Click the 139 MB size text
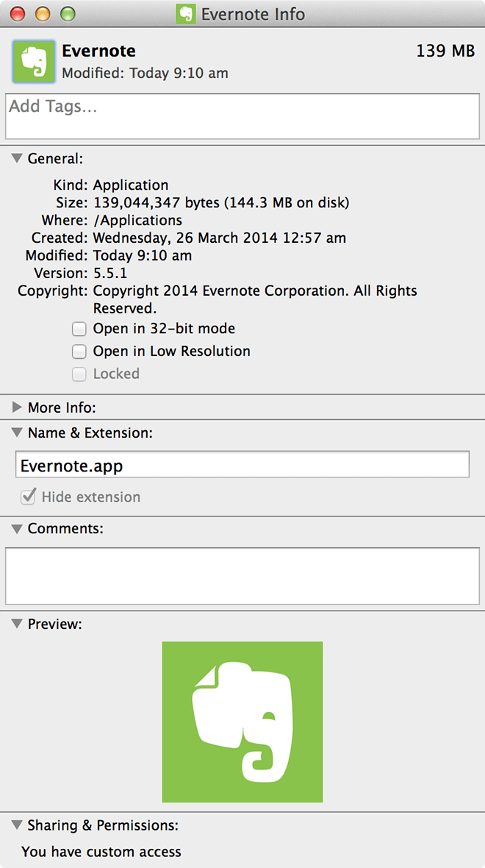The height and width of the screenshot is (868, 485). coord(445,51)
